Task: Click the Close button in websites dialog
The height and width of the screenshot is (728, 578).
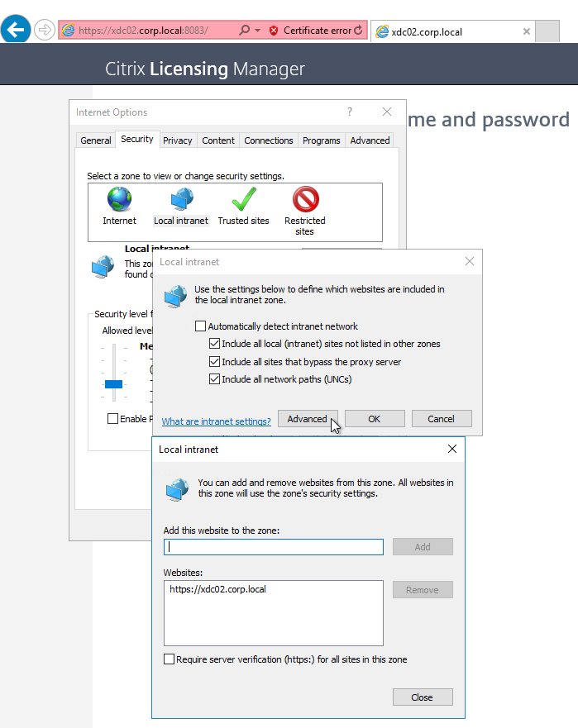Action: click(423, 697)
